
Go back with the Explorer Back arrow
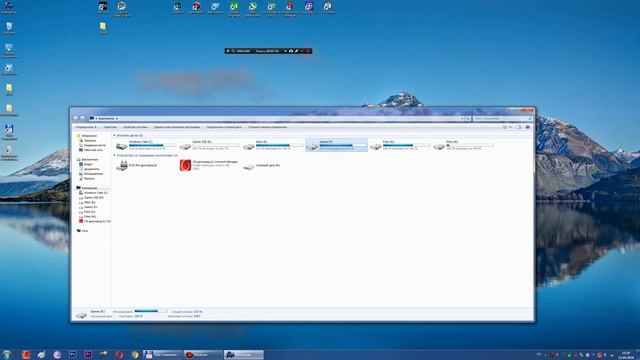[76, 118]
